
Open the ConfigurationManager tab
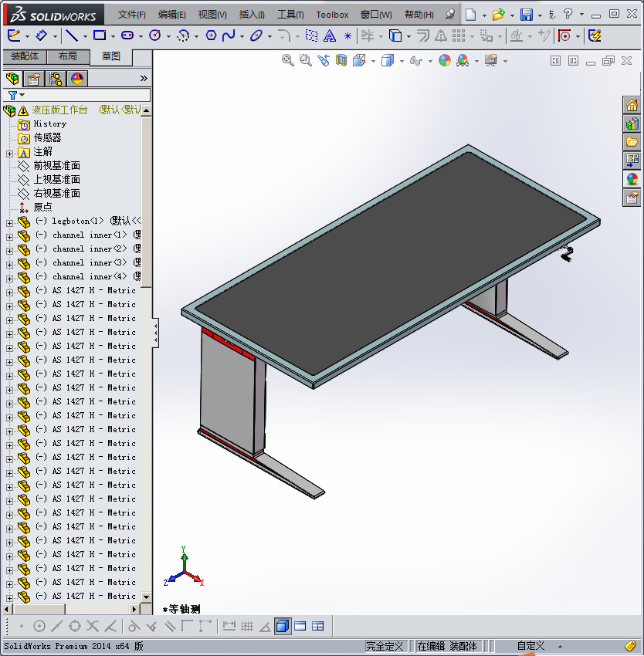click(x=56, y=79)
